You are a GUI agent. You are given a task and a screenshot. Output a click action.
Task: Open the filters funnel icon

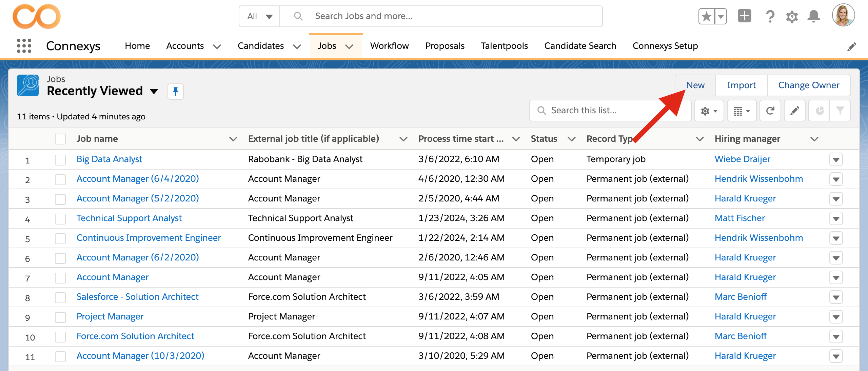[x=840, y=111]
